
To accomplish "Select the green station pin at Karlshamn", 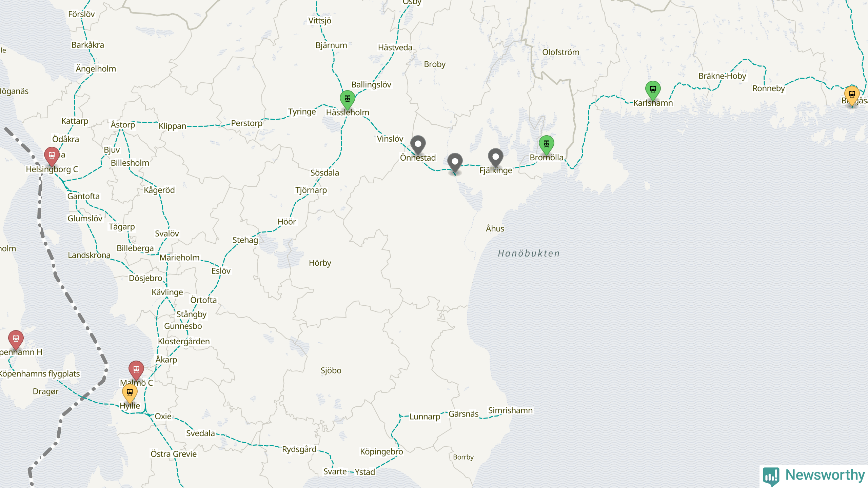I will point(653,90).
